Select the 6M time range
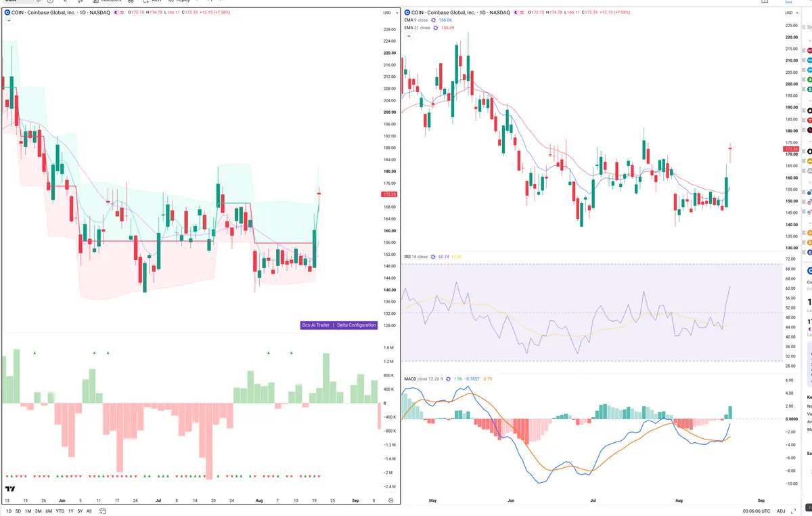Image resolution: width=812 pixels, height=516 pixels. click(x=49, y=511)
